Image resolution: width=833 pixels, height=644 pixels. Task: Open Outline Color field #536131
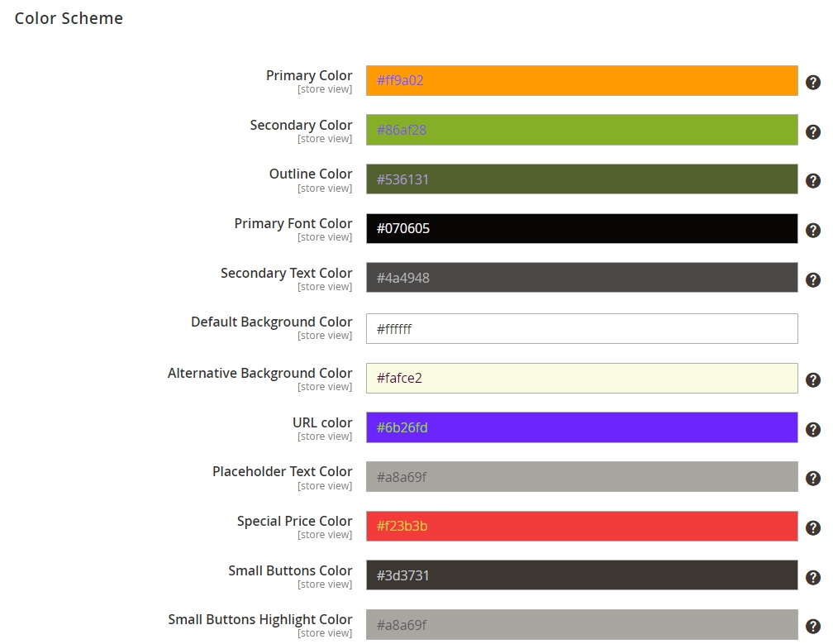pos(582,179)
